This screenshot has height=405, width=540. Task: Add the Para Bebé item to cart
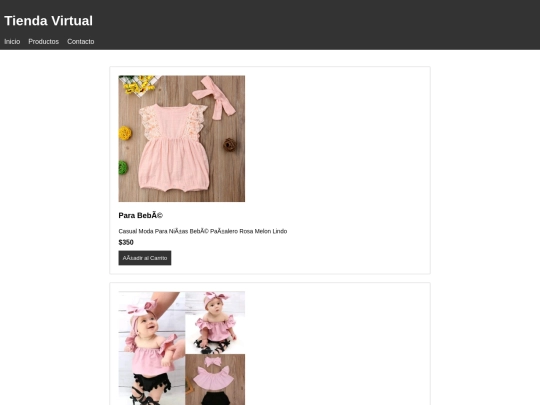pos(145,258)
